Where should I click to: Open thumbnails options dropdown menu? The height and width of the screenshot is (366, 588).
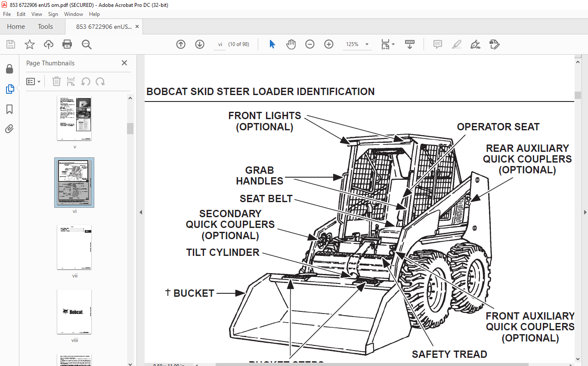tap(34, 81)
